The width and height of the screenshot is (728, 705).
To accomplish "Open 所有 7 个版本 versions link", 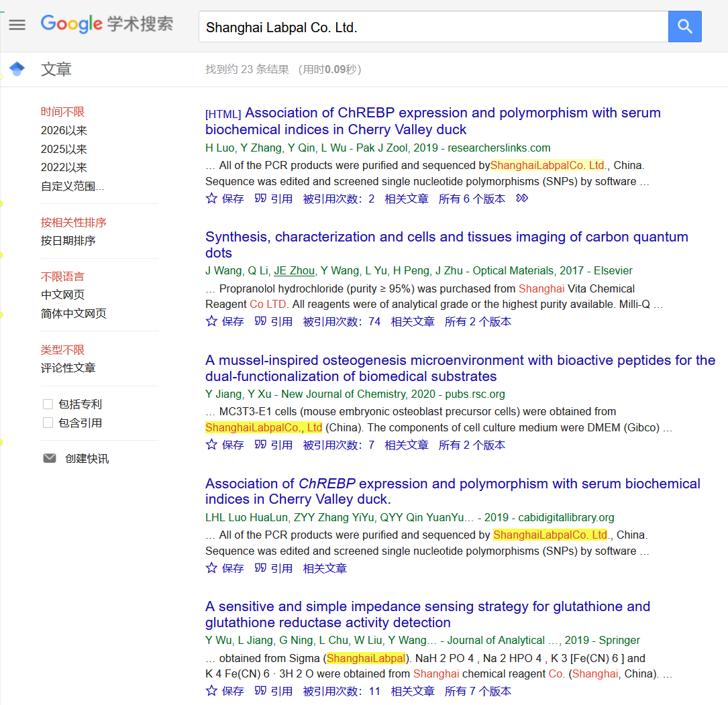I will tap(478, 691).
